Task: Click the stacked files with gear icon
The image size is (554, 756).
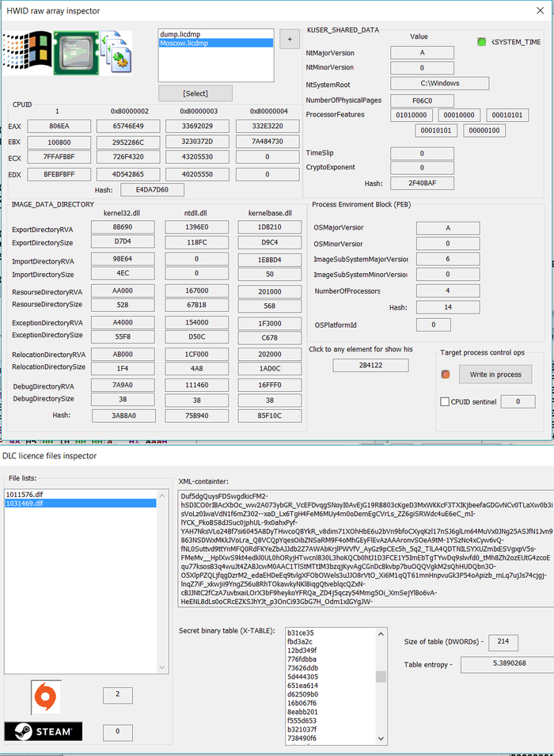Action: pyautogui.click(x=116, y=52)
